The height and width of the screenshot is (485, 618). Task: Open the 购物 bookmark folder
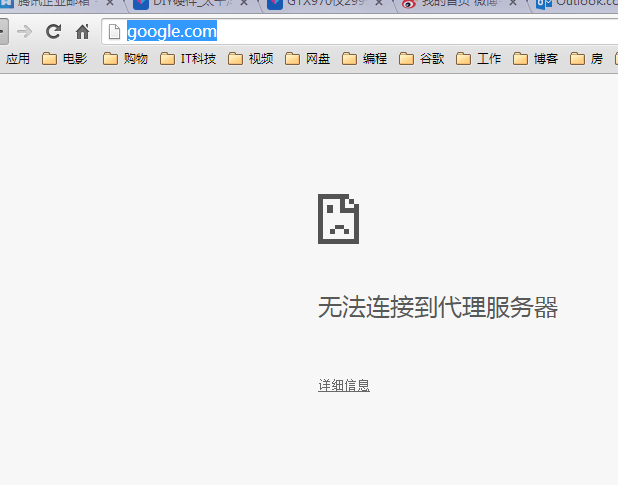[125, 59]
